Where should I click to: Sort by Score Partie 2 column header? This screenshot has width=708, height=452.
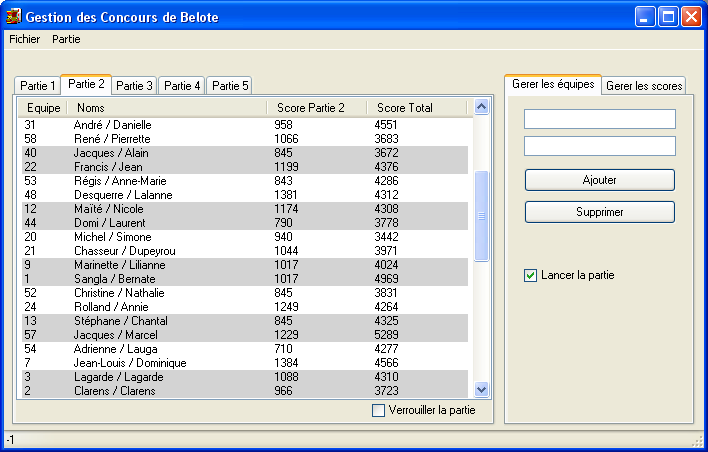(x=316, y=107)
